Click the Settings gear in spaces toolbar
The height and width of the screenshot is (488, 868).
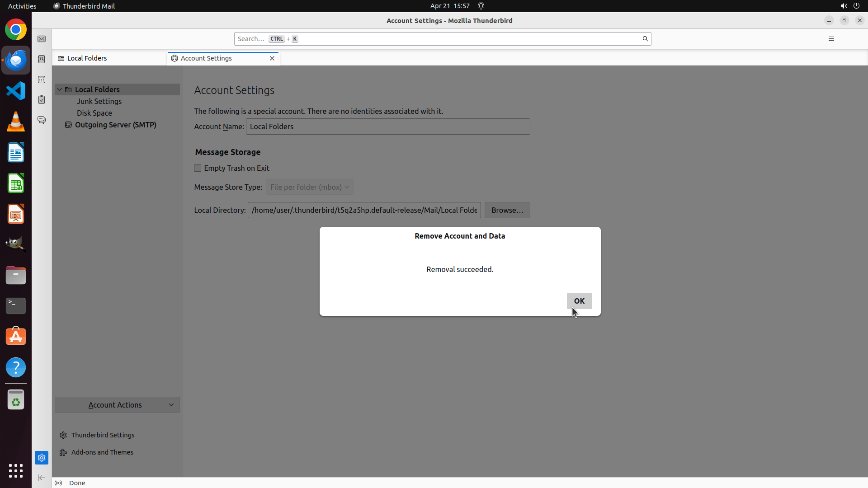(x=42, y=458)
